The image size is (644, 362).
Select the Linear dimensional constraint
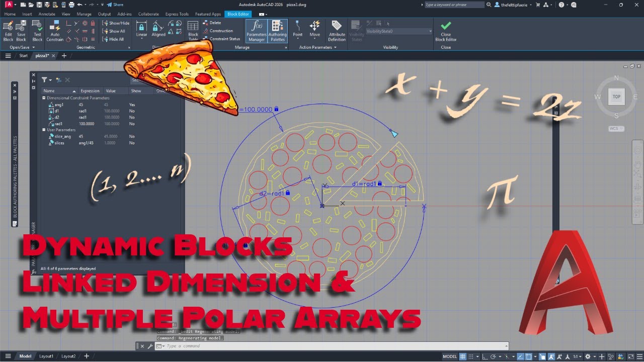coord(141,29)
